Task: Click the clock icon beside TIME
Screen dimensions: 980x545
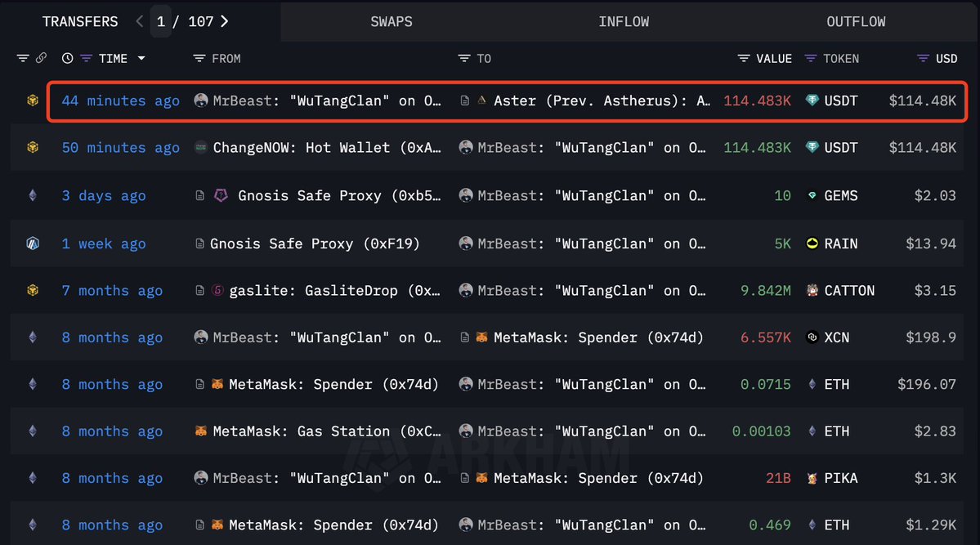Action: (67, 58)
